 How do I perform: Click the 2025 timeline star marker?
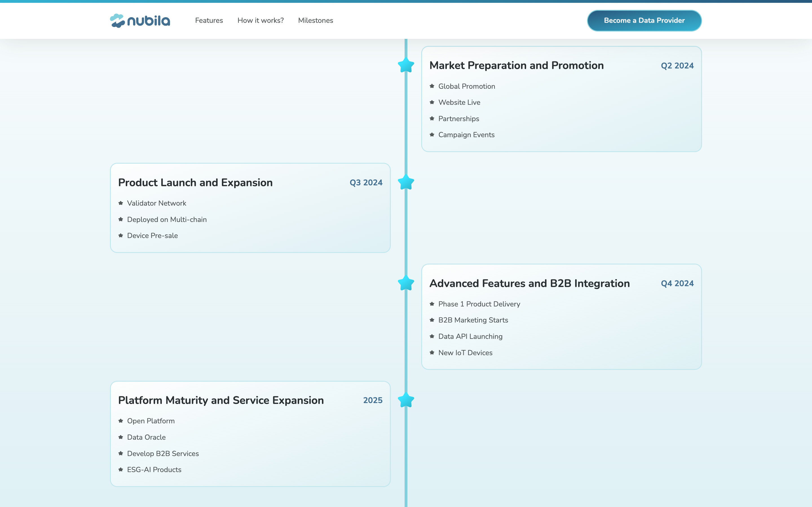tap(406, 400)
